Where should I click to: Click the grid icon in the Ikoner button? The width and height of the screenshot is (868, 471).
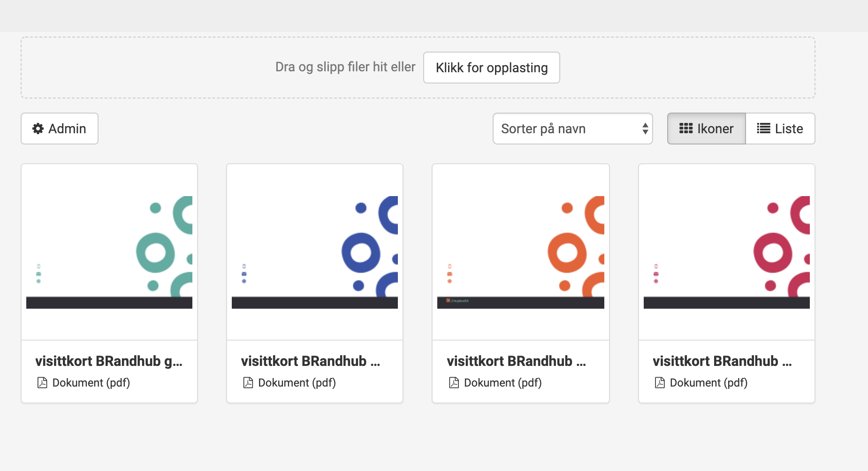coord(686,129)
